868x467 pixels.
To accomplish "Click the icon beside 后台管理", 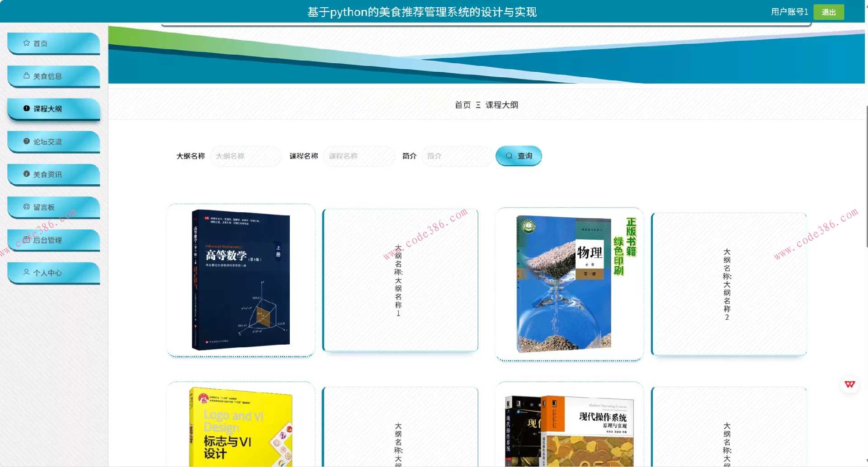I will pos(26,240).
